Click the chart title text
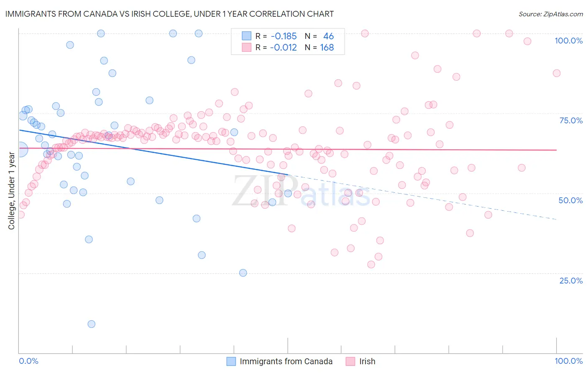 click(x=169, y=14)
